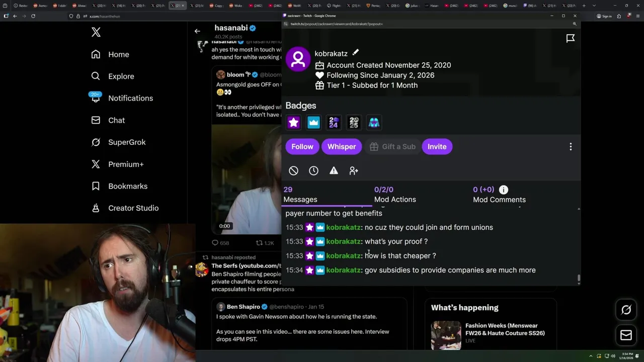The width and height of the screenshot is (644, 362).
Task: Click the system tray volume icon
Action: pos(613,356)
